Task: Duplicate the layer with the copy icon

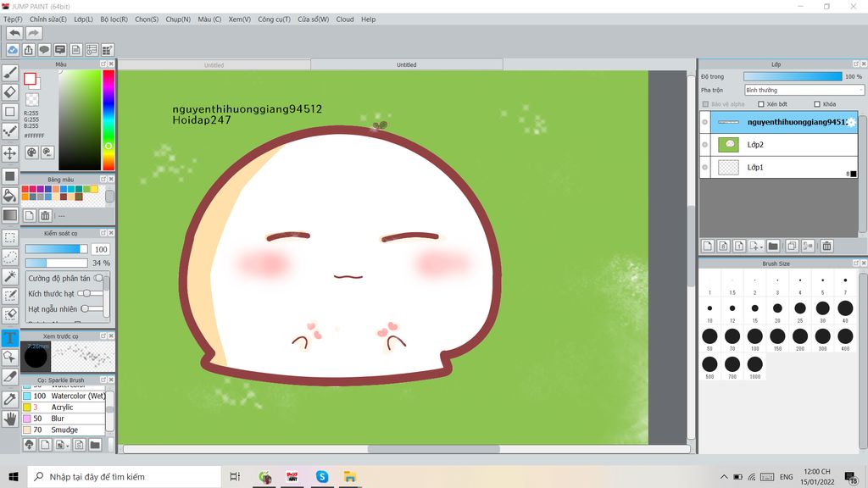Action: [793, 247]
